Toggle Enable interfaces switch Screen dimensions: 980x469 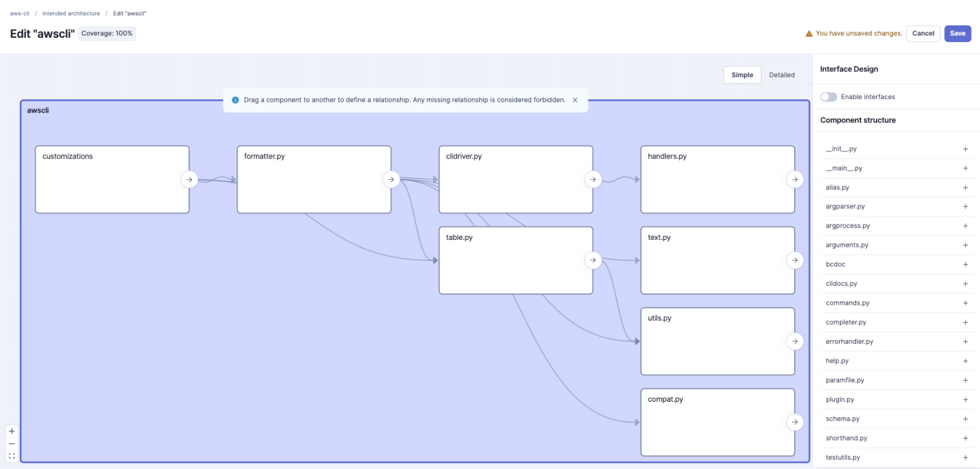click(x=829, y=97)
